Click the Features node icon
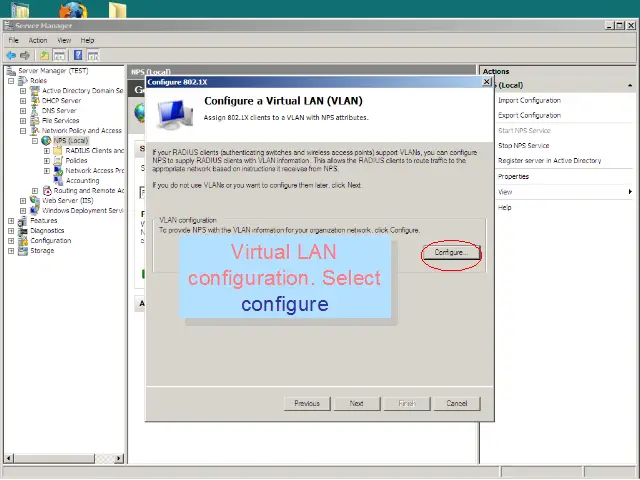The height and width of the screenshot is (480, 640). (23, 220)
